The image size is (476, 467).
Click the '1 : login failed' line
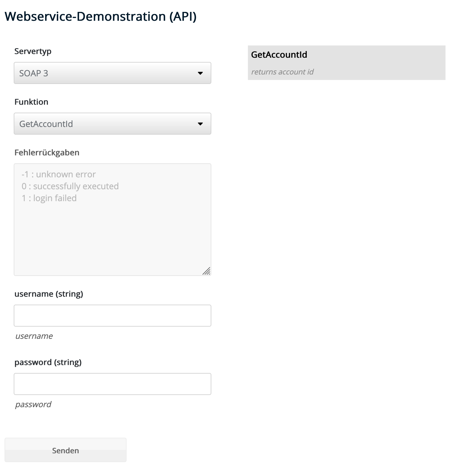click(x=49, y=198)
